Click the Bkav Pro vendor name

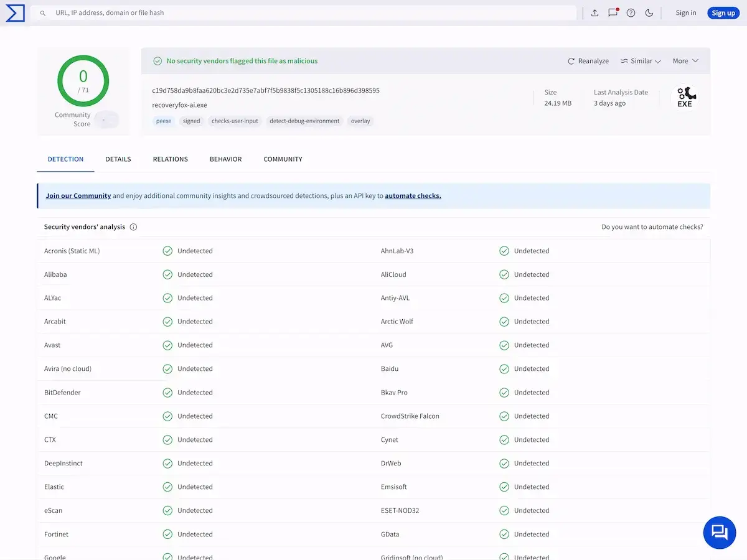tap(394, 393)
